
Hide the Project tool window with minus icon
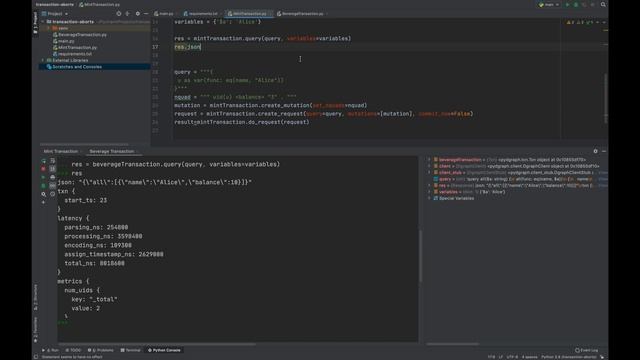coord(146,13)
